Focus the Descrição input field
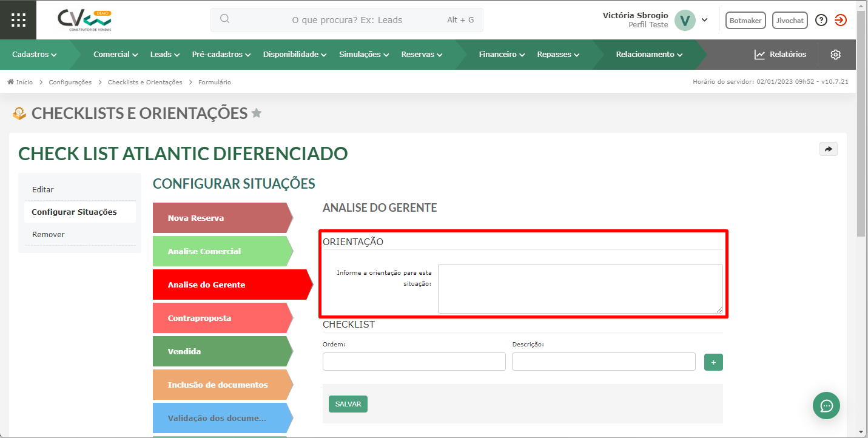 (x=604, y=362)
